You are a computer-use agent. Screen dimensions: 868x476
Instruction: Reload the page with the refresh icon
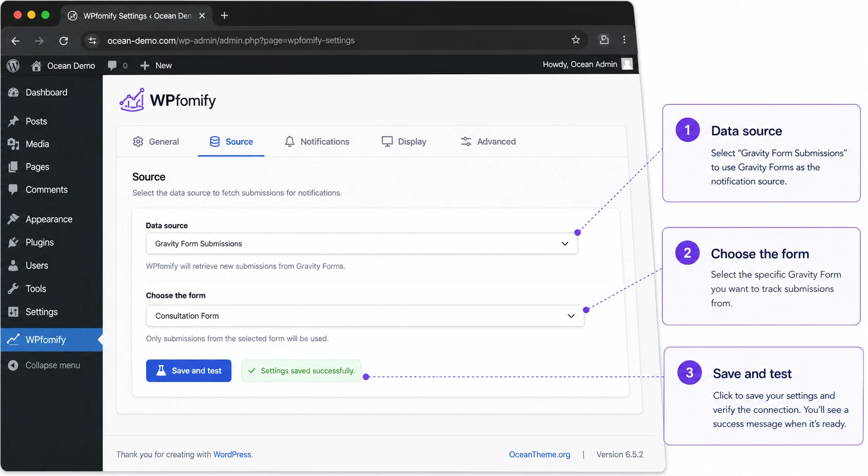pos(64,40)
